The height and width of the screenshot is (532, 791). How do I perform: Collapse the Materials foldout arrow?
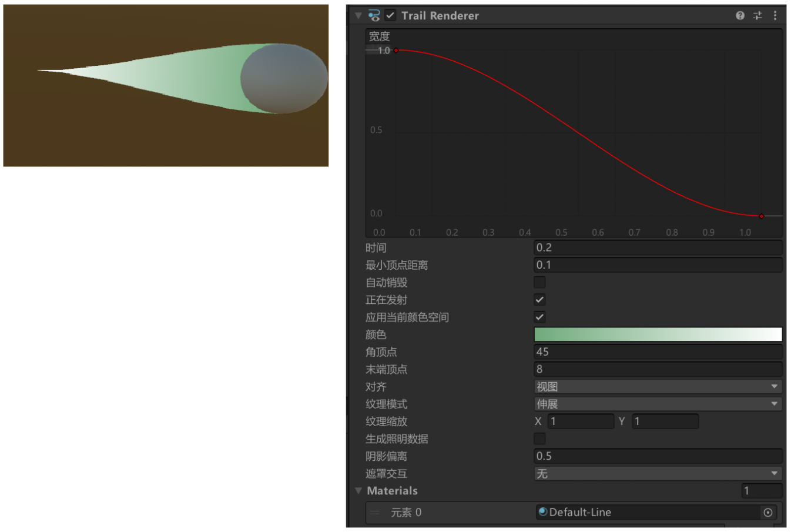[x=358, y=490]
